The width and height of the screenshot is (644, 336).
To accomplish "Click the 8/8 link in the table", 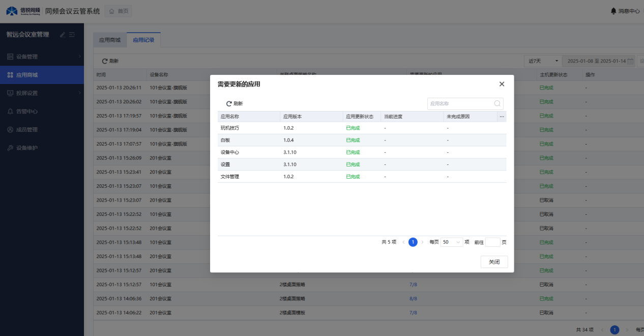I will click(413, 298).
